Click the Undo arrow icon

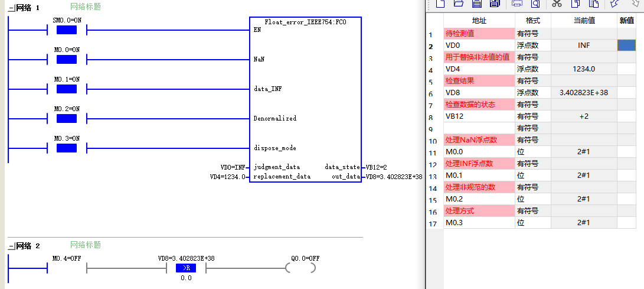point(614,4)
